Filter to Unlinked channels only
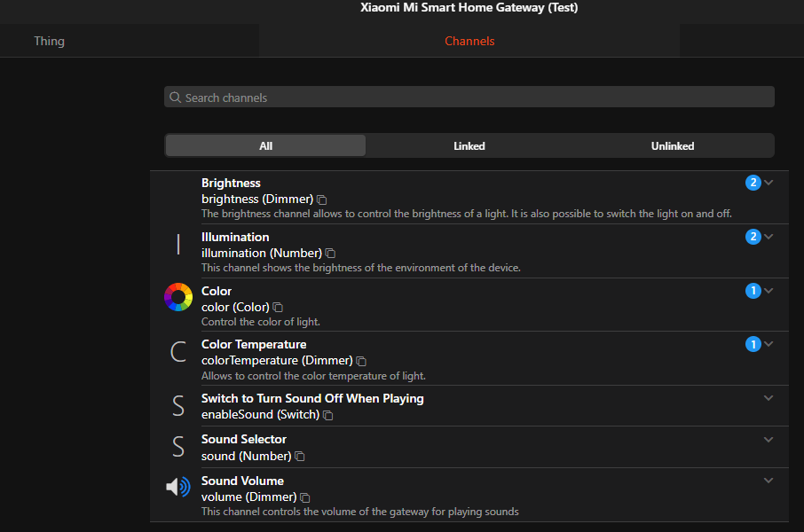The image size is (804, 532). [x=672, y=145]
